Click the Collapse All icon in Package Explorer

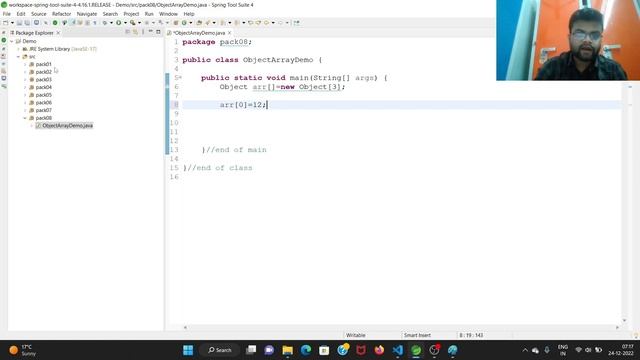128,32
